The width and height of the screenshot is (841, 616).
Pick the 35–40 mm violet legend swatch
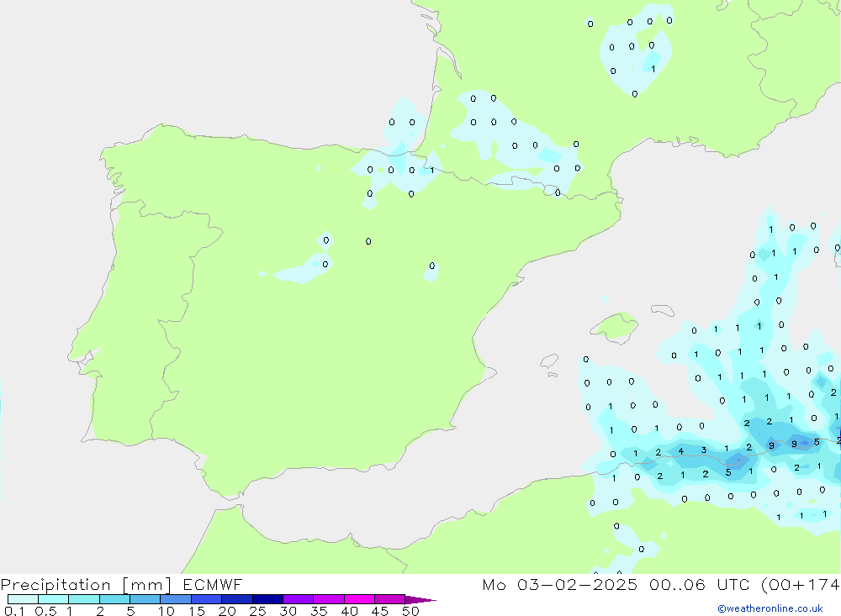tap(328, 599)
